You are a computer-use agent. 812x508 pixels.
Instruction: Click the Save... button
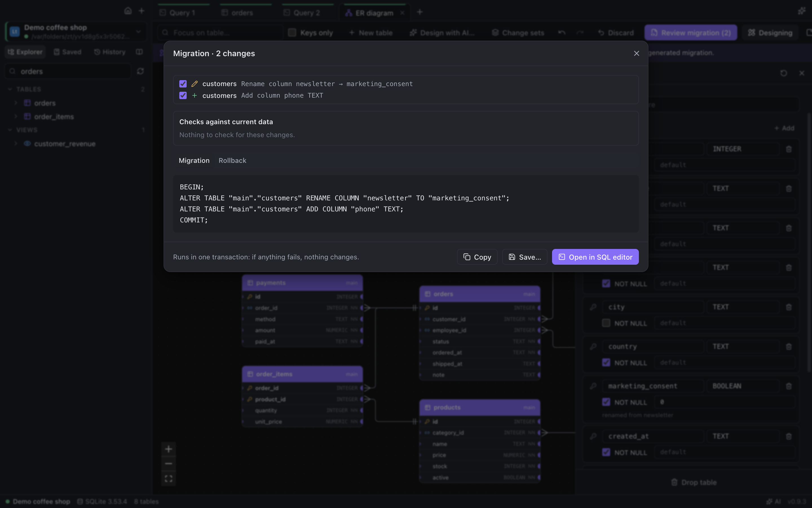(524, 257)
